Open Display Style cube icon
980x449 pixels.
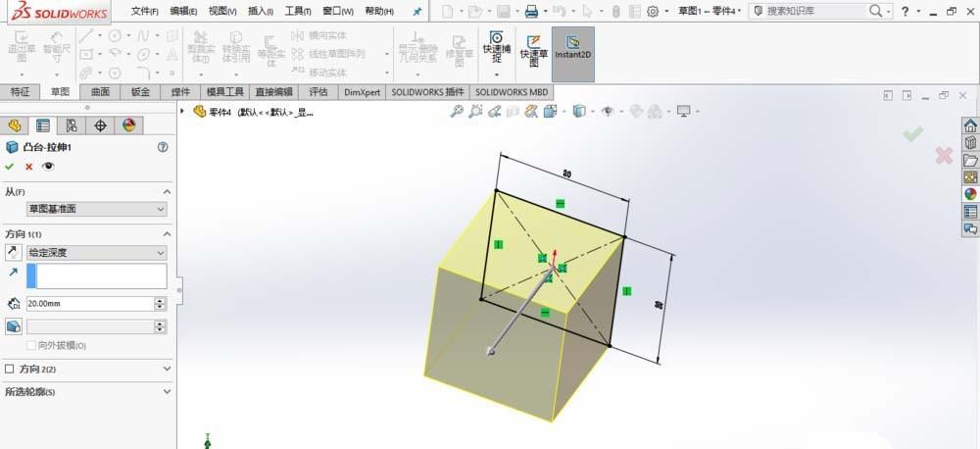coord(579,112)
